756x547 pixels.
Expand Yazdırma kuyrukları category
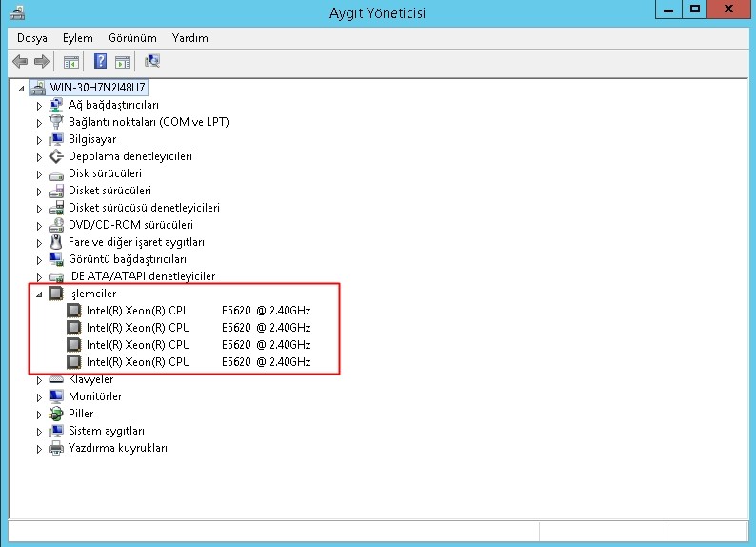39,449
